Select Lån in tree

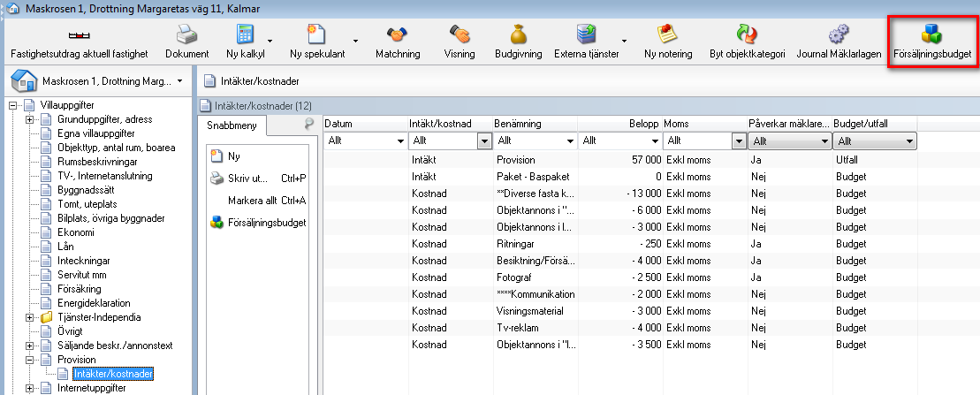(x=65, y=247)
